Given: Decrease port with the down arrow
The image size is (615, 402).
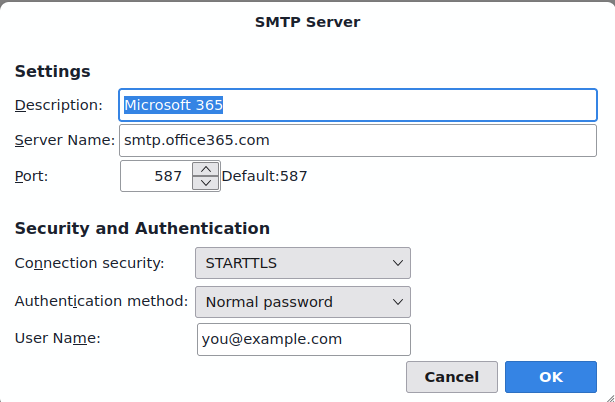Looking at the screenshot, I should click(x=206, y=183).
